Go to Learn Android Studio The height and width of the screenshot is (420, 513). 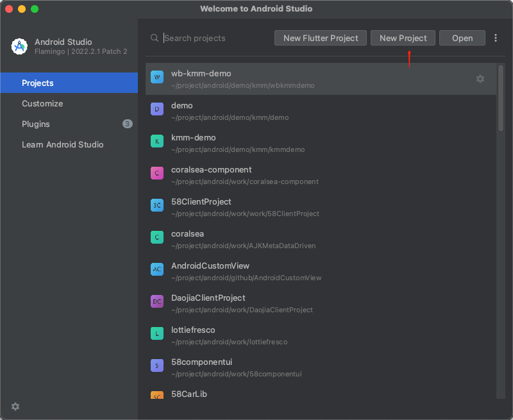(x=69, y=144)
